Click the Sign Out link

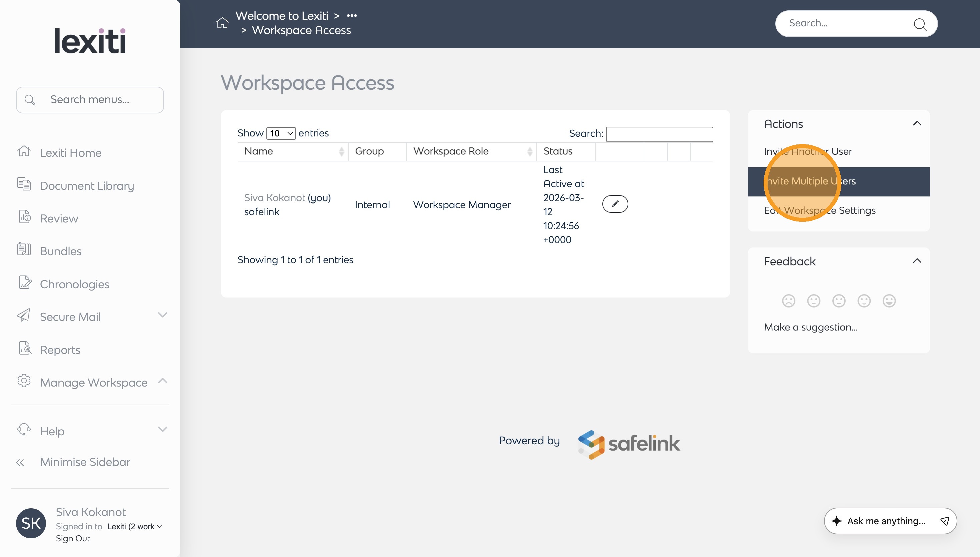coord(73,538)
